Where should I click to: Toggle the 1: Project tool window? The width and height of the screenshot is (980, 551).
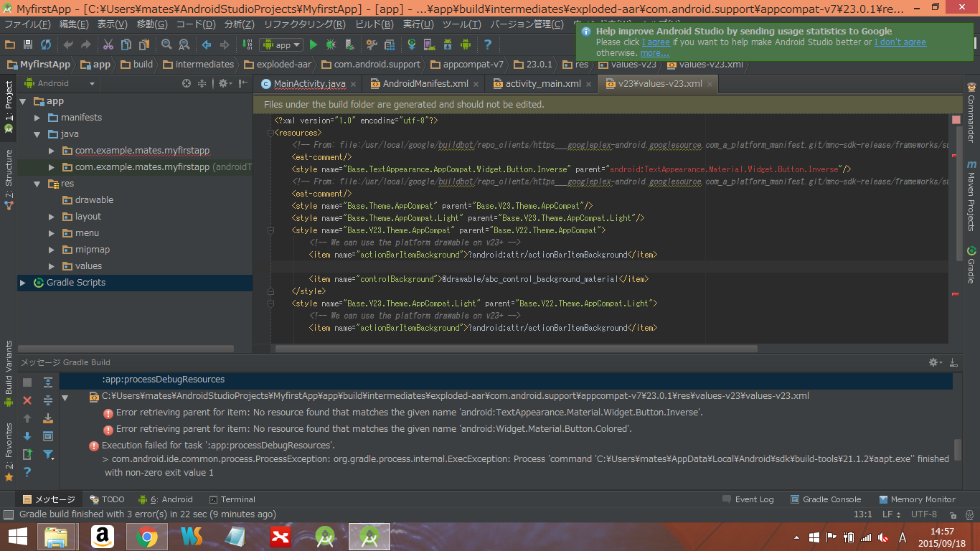click(9, 107)
